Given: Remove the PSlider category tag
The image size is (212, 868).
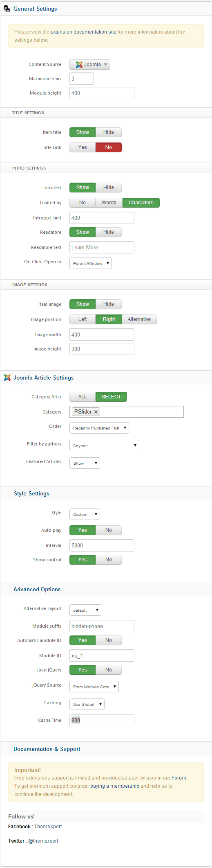Looking at the screenshot, I should 96,412.
